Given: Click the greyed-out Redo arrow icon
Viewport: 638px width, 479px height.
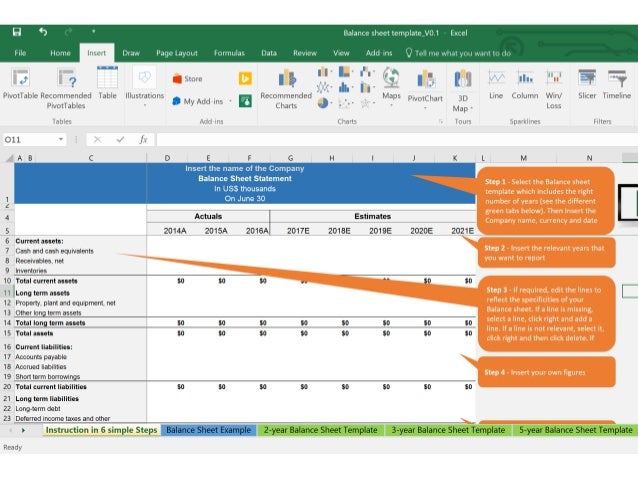Looking at the screenshot, I should (x=68, y=32).
